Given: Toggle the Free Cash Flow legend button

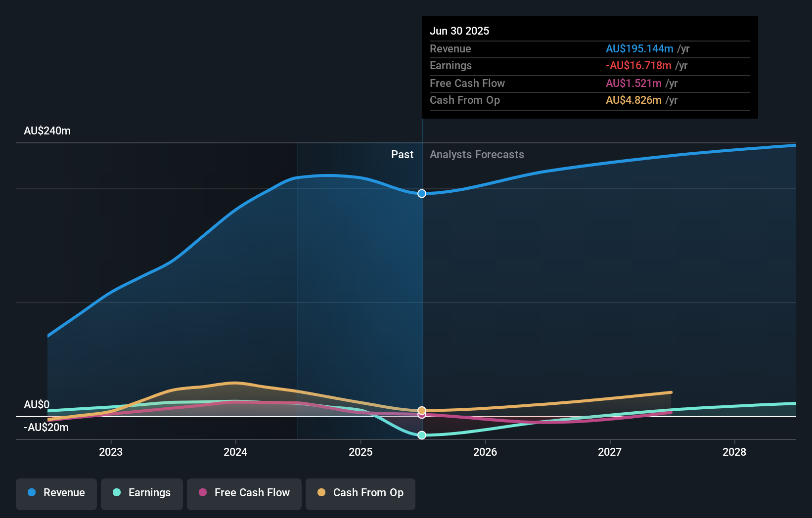Looking at the screenshot, I should click(244, 494).
